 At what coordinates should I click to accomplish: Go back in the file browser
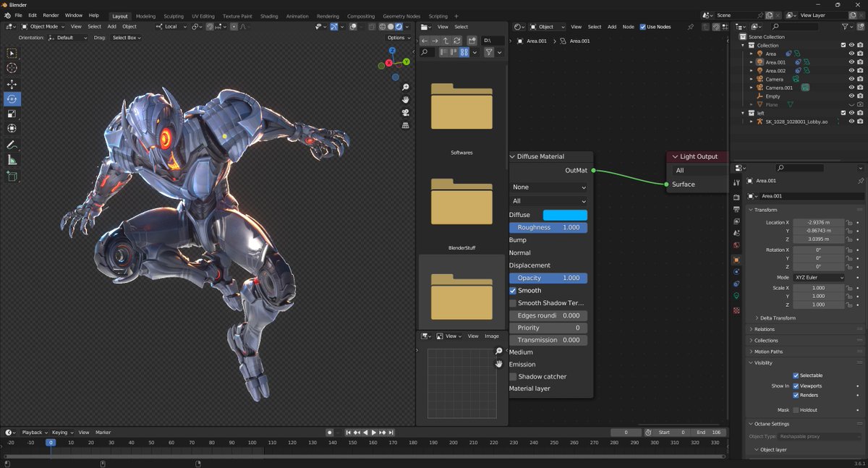(425, 41)
